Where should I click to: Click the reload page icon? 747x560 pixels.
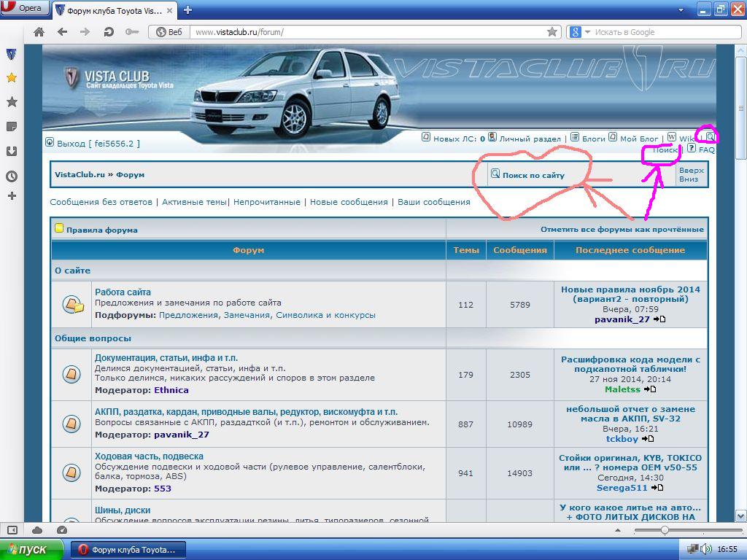point(109,32)
